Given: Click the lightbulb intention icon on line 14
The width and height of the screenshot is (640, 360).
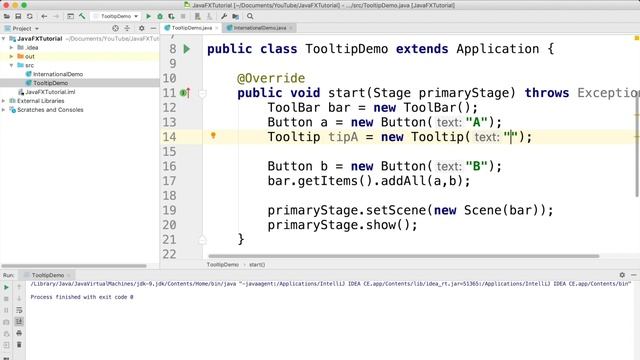Looking at the screenshot, I should tap(213, 136).
